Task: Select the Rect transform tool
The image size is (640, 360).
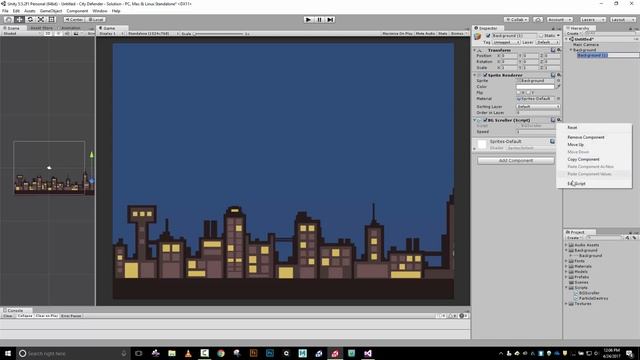Action: point(51,20)
